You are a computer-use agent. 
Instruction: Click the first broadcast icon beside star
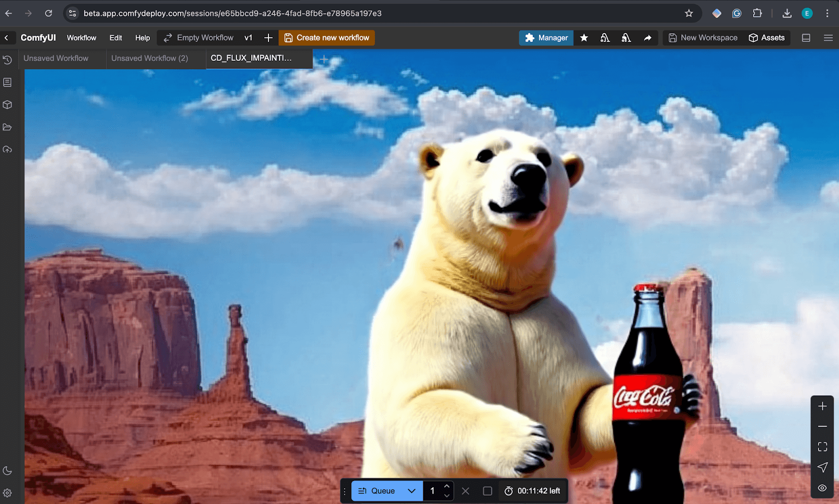coord(605,38)
